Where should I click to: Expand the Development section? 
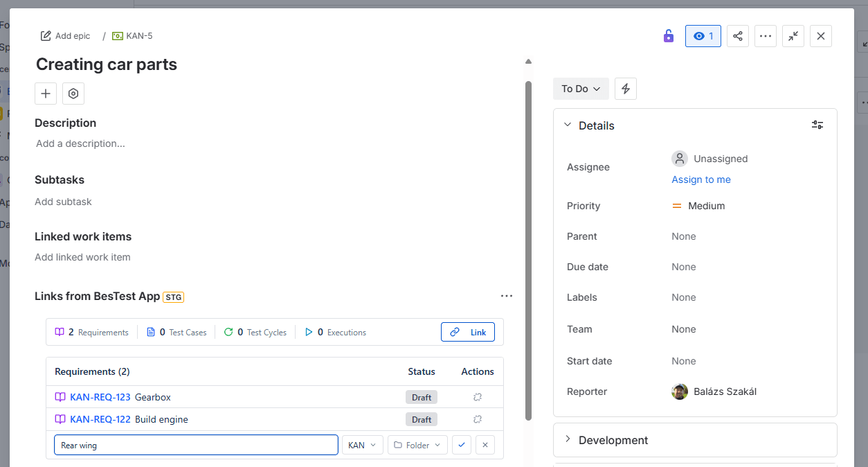[568, 439]
